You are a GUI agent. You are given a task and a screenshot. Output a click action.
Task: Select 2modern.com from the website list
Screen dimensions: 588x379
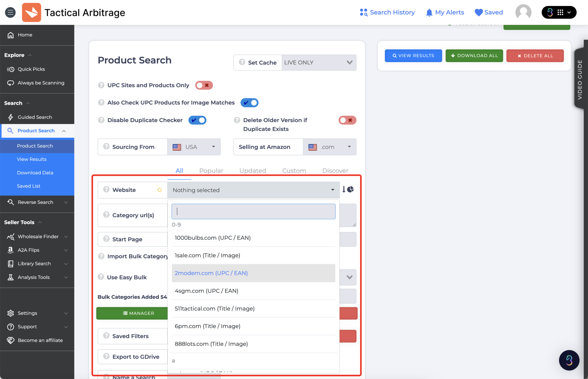pyautogui.click(x=211, y=273)
